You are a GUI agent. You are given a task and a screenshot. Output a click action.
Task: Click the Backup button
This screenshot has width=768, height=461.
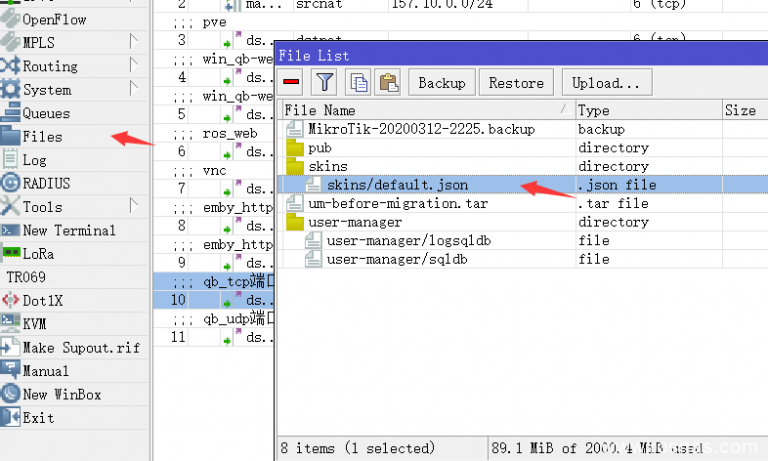(441, 83)
